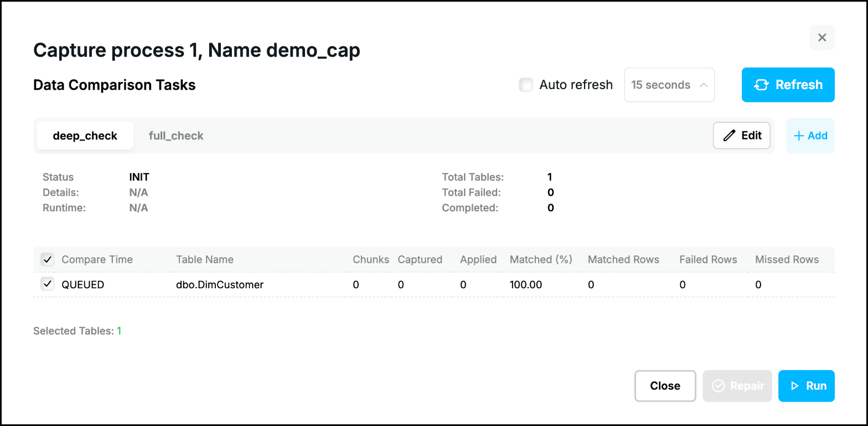This screenshot has height=426, width=868.
Task: Uncheck the dbo.DimCustomer row checkbox
Action: 48,284
